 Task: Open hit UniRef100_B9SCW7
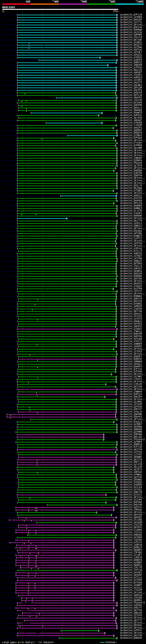coord(131,20)
